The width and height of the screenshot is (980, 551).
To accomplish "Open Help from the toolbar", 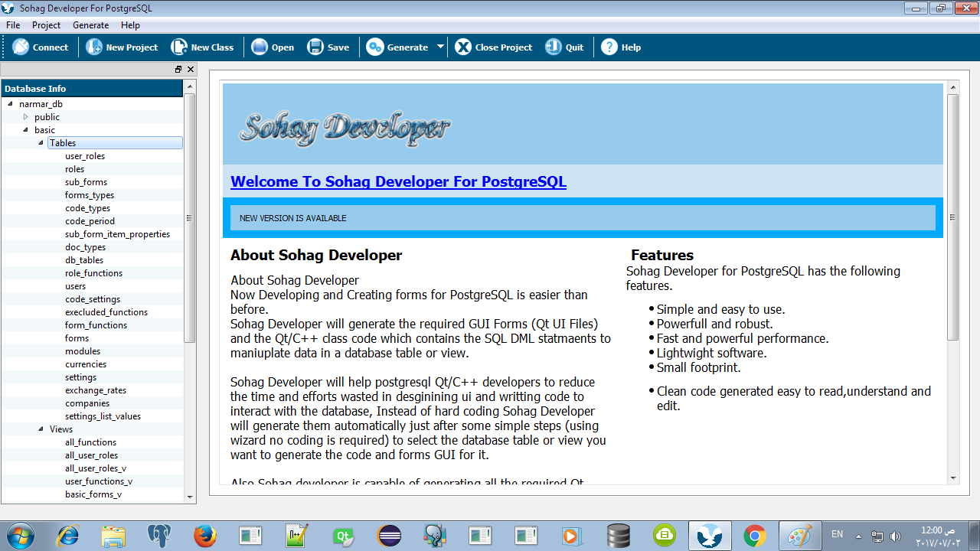I will 609,47.
